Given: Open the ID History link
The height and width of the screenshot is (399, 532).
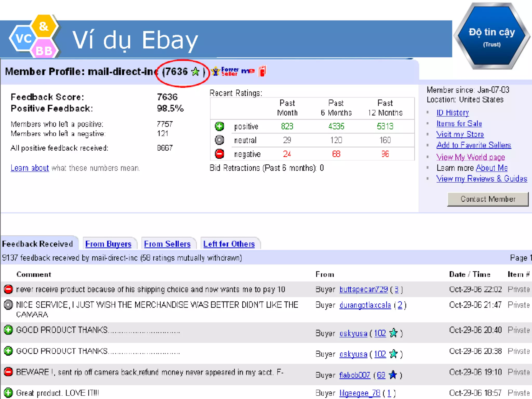Looking at the screenshot, I should click(453, 113).
